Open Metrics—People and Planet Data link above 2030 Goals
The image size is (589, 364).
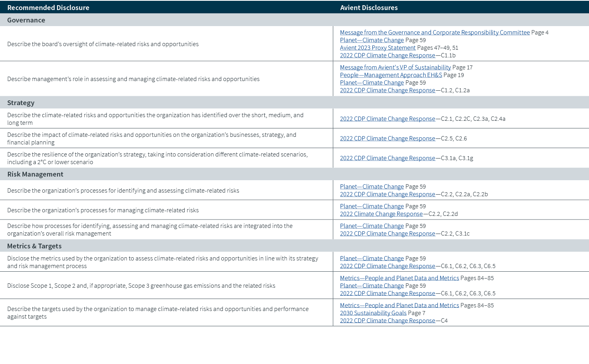tap(399, 305)
